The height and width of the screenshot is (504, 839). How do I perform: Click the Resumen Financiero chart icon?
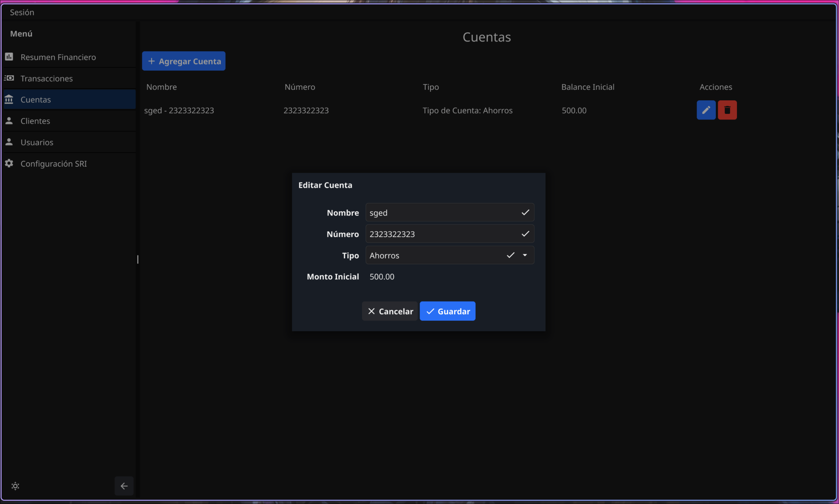point(9,57)
